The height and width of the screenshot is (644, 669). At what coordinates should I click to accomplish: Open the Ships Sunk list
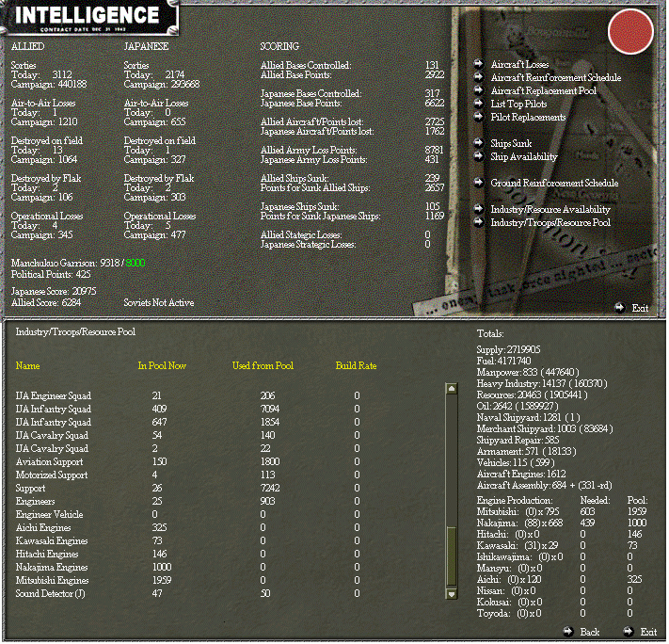pos(511,143)
